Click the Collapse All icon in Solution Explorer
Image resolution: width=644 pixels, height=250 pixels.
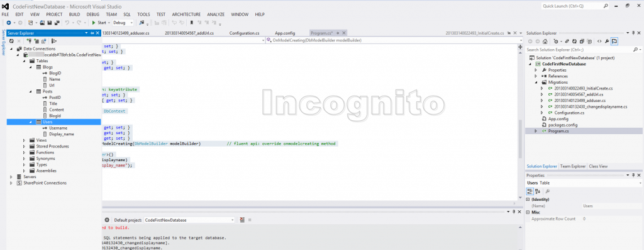click(x=582, y=41)
